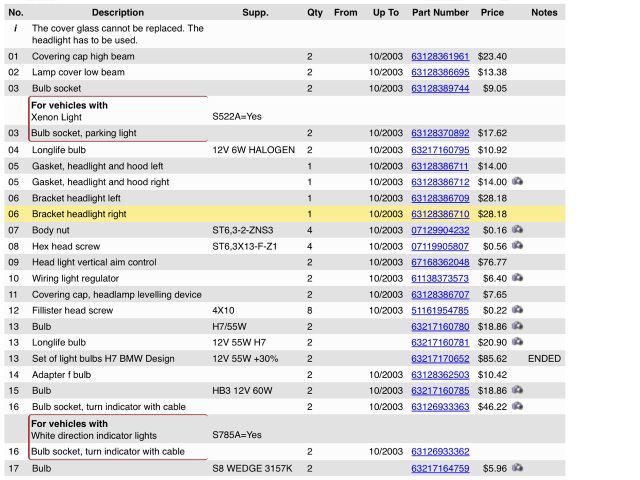
Task: Open part number 67168362048 for aim control
Action: tap(440, 262)
